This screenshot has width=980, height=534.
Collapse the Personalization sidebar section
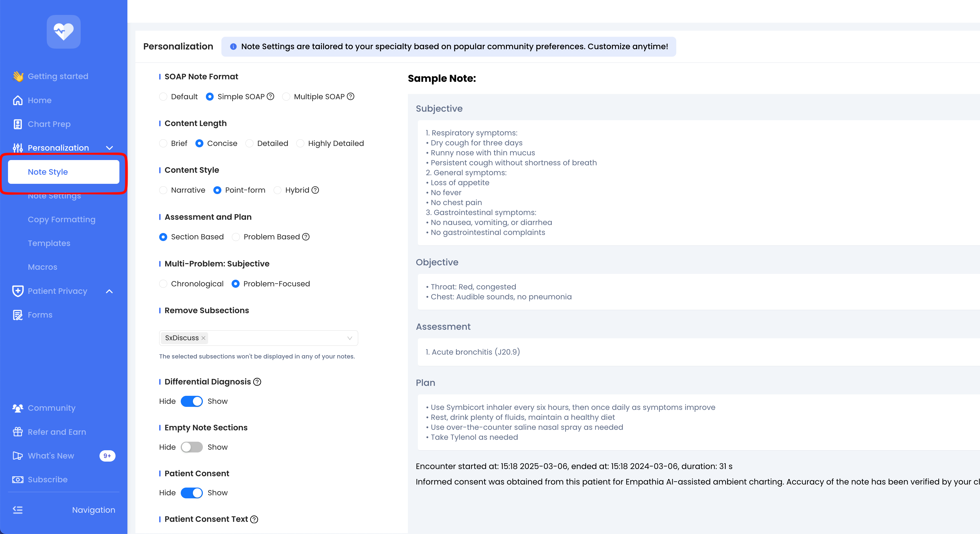click(x=109, y=148)
